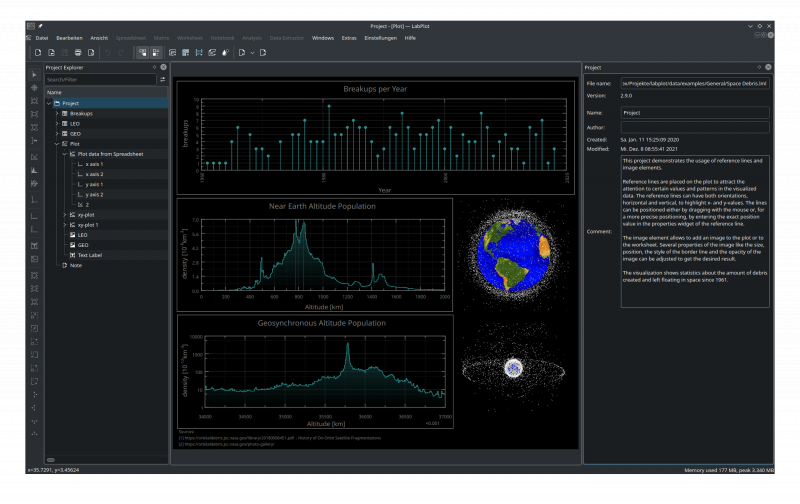800x504 pixels.
Task: Expand the xy-plot 1 node
Action: [x=64, y=225]
